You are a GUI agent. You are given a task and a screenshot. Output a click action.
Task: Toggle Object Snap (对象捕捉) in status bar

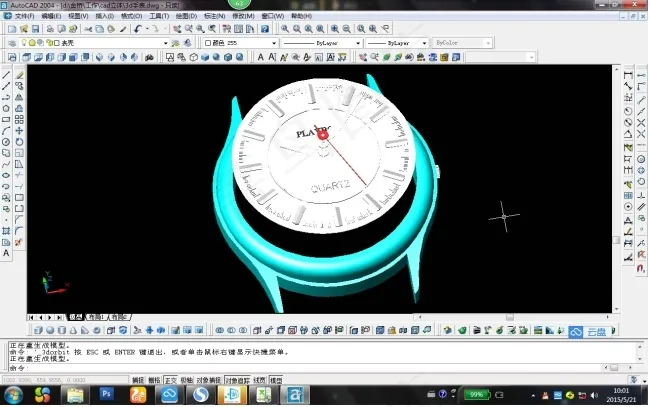tap(209, 380)
